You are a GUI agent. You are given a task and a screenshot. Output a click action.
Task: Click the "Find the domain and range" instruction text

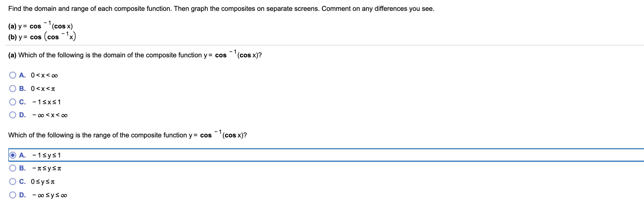pyautogui.click(x=221, y=9)
